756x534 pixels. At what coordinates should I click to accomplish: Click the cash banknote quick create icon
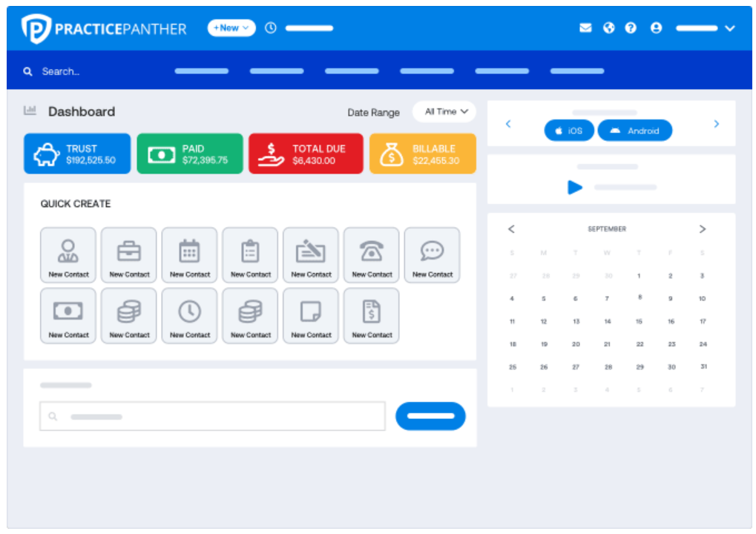coord(68,316)
